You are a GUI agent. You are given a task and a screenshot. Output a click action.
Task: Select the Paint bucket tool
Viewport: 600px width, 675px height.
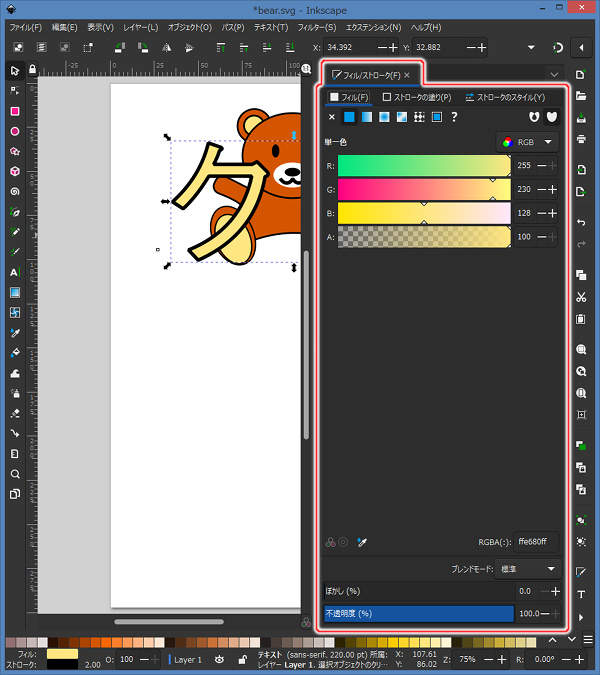pyautogui.click(x=15, y=353)
